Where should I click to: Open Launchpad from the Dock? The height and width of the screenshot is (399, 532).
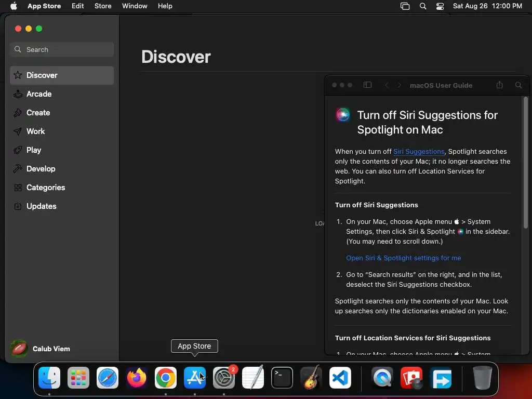(x=78, y=378)
